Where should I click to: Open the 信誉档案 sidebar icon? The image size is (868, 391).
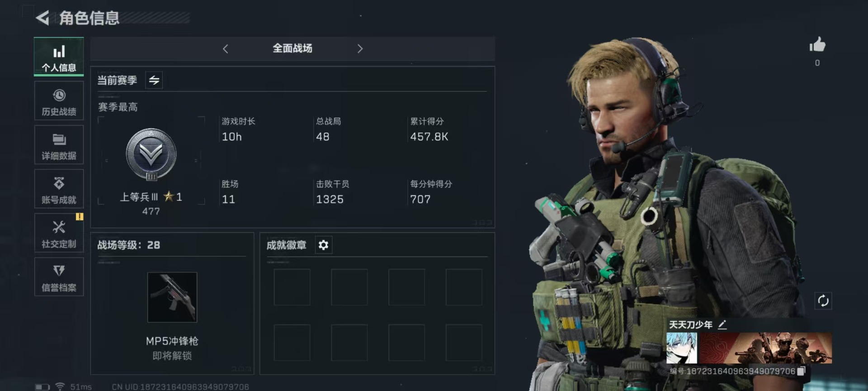[59, 277]
